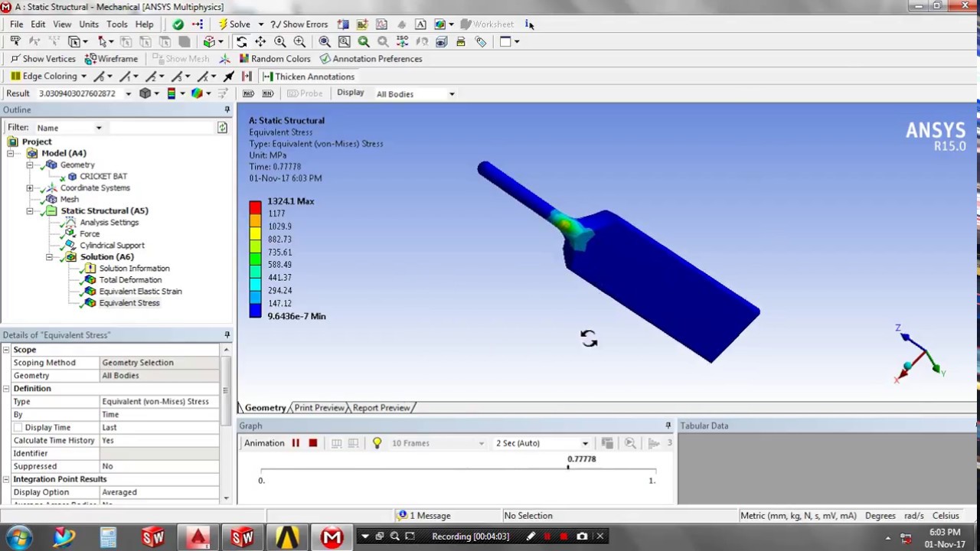This screenshot has height=551, width=980.
Task: Select Force in the outline tree
Action: coord(90,233)
